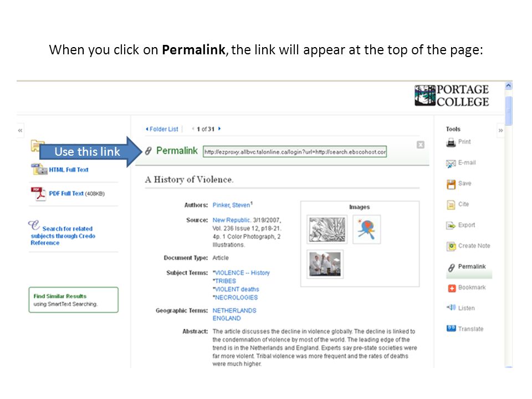
Task: Open the HTML Full Text link
Action: tap(69, 170)
